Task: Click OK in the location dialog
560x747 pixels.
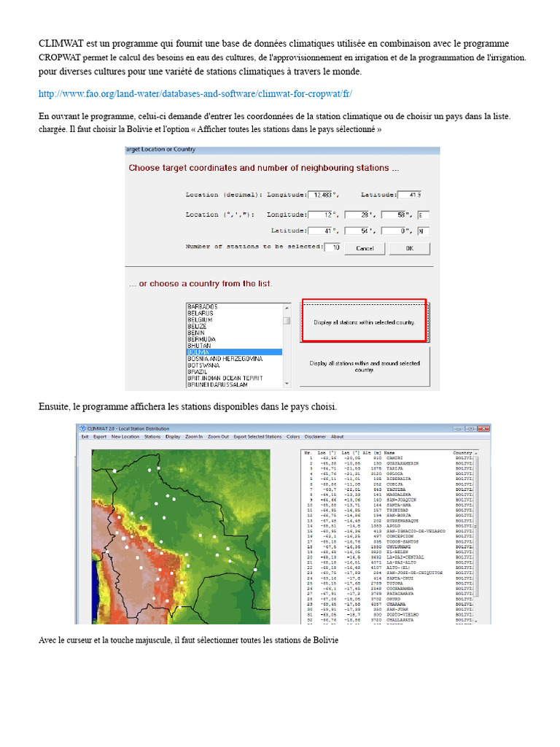Action: (x=410, y=248)
